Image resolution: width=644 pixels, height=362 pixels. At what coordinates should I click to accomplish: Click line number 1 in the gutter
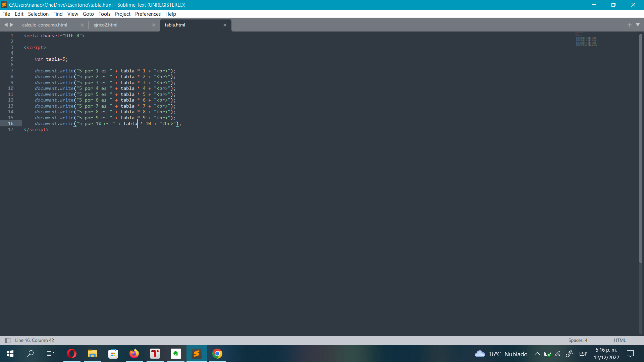[x=12, y=36]
